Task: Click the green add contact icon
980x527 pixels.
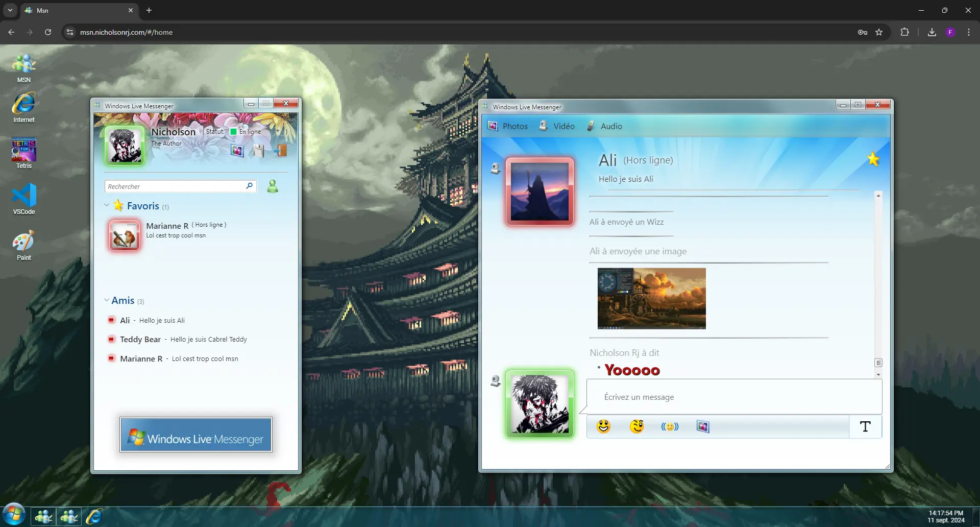Action: click(273, 186)
